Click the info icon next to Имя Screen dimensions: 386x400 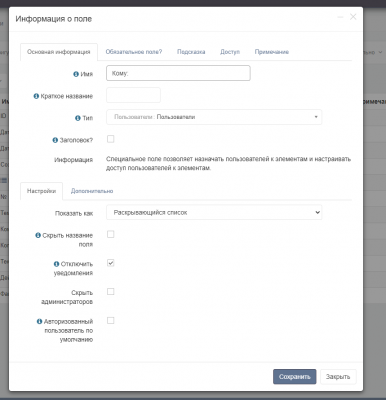tap(76, 74)
